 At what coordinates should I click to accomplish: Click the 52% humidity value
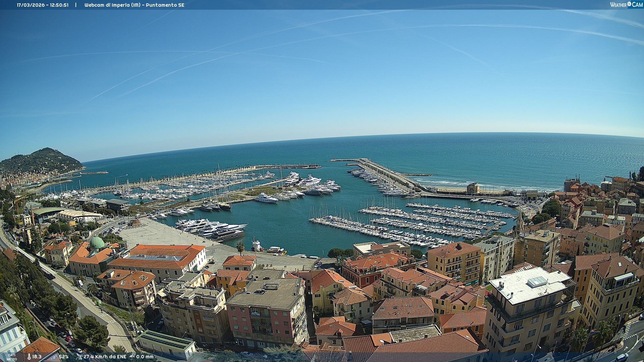tap(64, 357)
